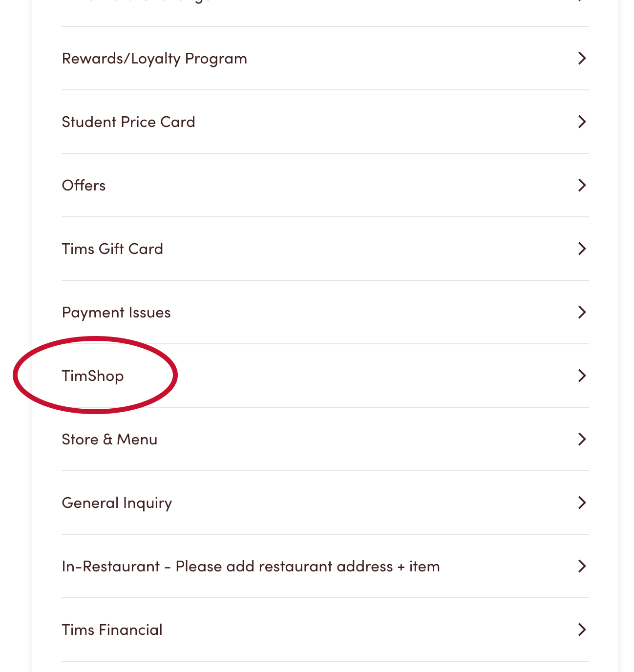Click the Payment Issues arrow icon
Viewport: 634px width, 672px height.
click(x=581, y=313)
